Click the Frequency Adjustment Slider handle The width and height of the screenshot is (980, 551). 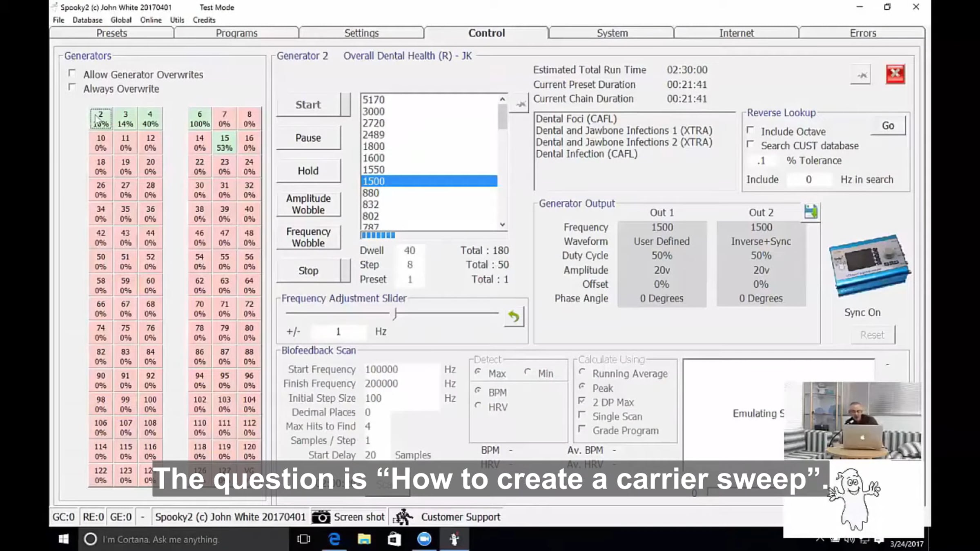pyautogui.click(x=395, y=314)
